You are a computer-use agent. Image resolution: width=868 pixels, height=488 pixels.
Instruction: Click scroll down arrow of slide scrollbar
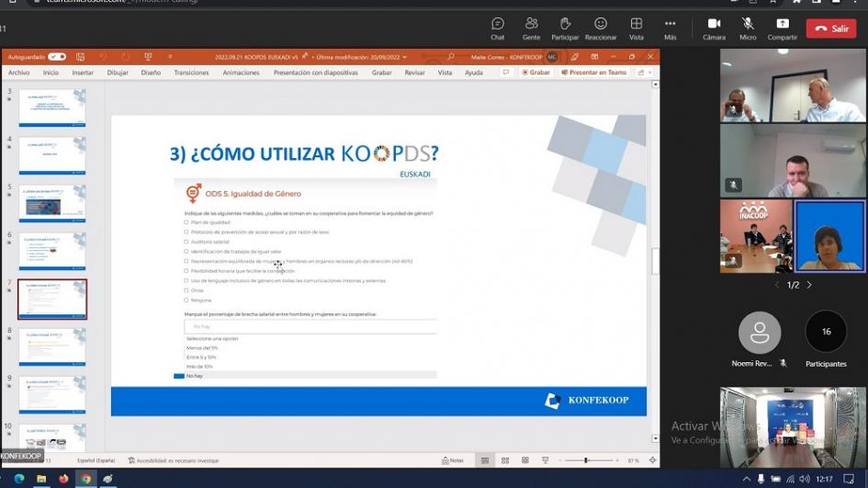click(656, 438)
